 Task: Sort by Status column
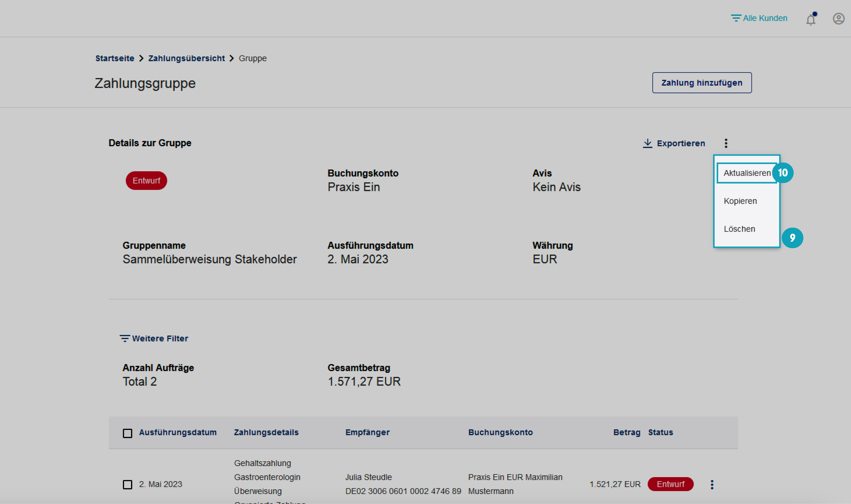[660, 432]
